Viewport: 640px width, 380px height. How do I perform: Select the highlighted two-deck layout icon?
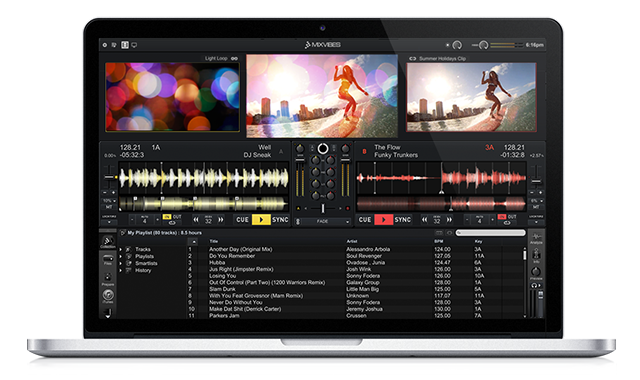pos(125,45)
